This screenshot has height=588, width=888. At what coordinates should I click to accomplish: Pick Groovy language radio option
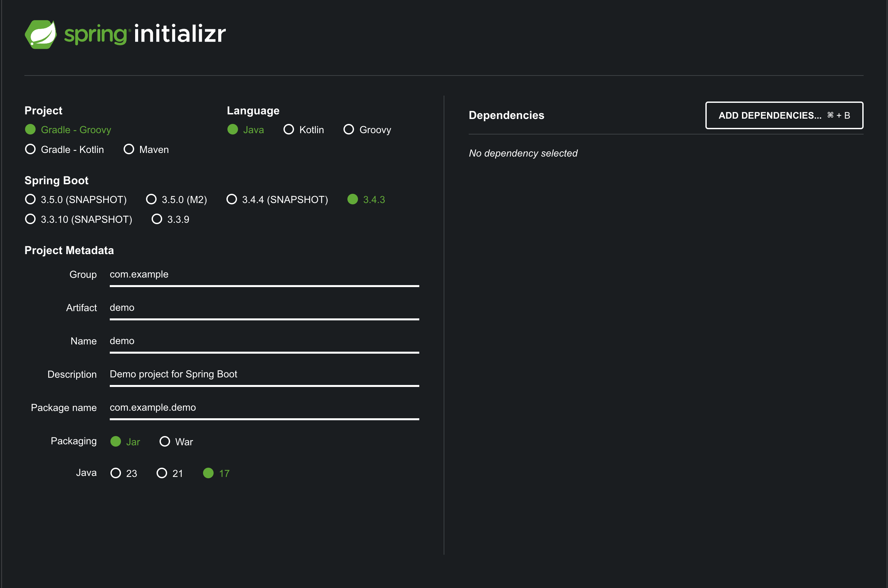point(349,130)
